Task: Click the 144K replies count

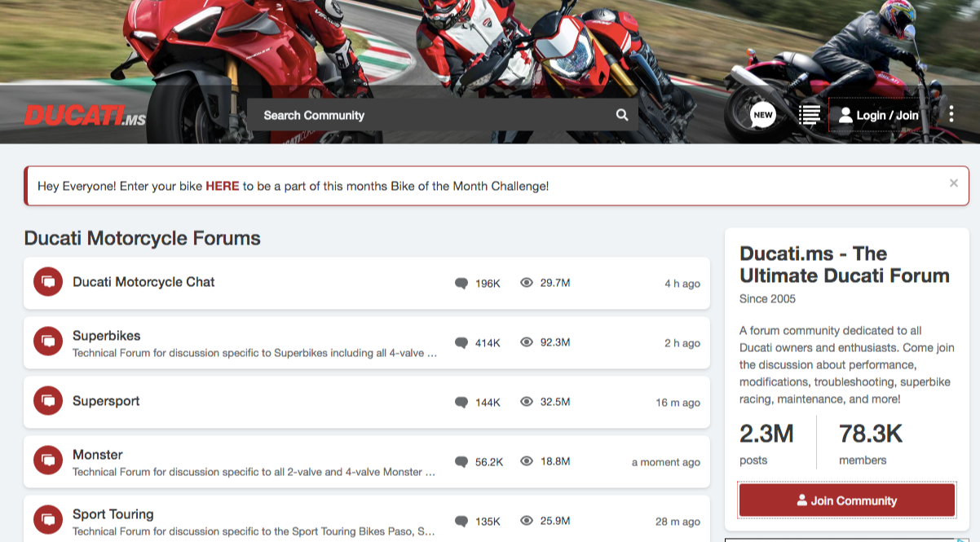Action: (488, 403)
